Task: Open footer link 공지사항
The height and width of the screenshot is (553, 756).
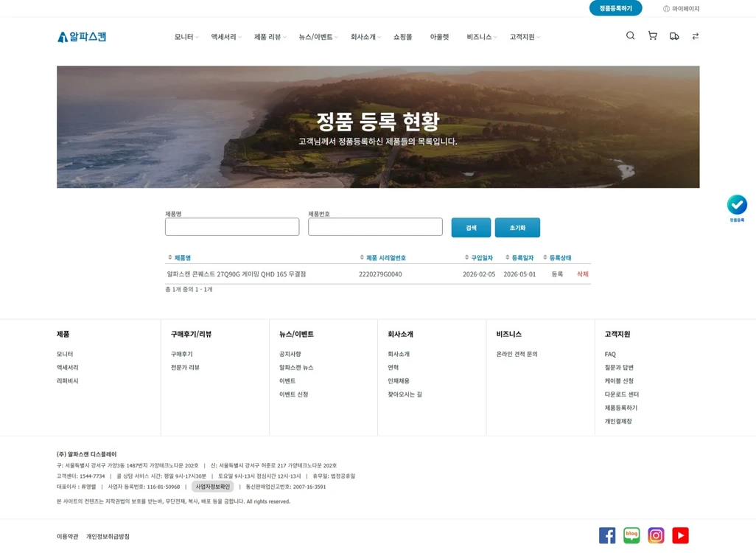Action: (290, 354)
